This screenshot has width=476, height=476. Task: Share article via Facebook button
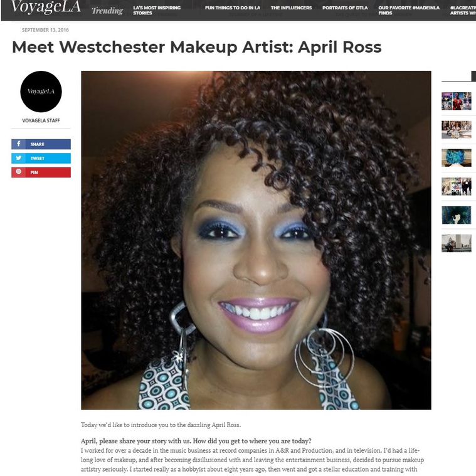(x=41, y=144)
